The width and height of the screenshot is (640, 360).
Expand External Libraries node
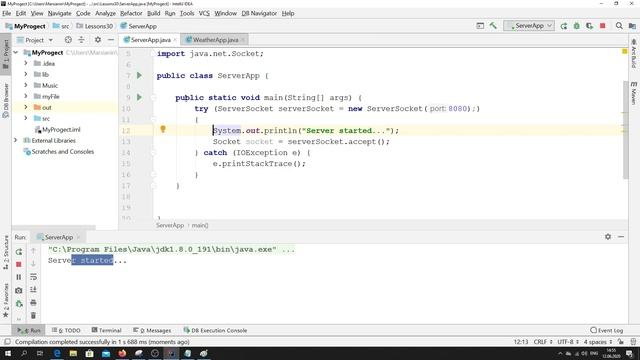[16, 140]
